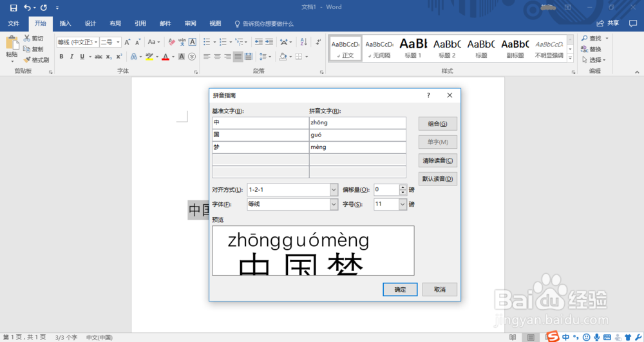644x342 pixels.
Task: Switch to the References tab
Action: pyautogui.click(x=140, y=23)
